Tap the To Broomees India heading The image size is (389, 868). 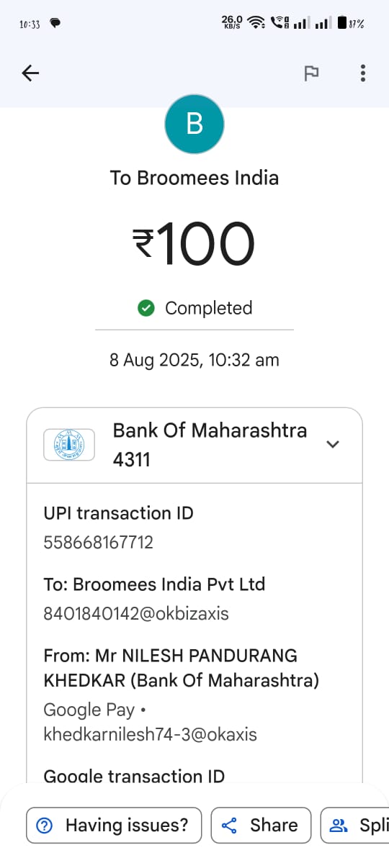click(x=194, y=178)
